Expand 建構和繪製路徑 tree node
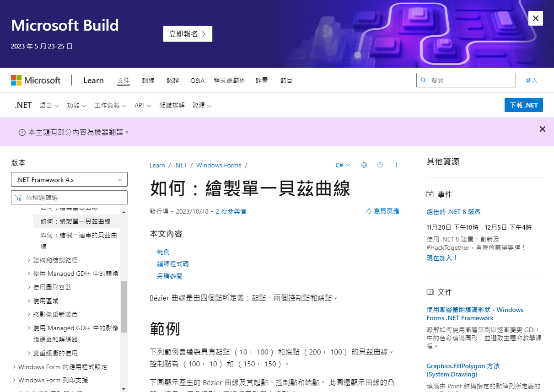 click(x=55, y=260)
